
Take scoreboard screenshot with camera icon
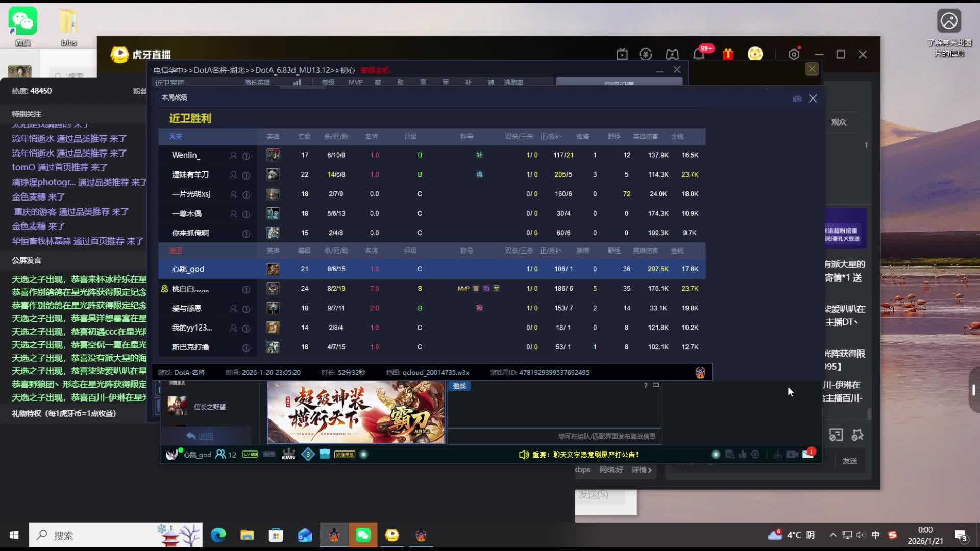[797, 99]
